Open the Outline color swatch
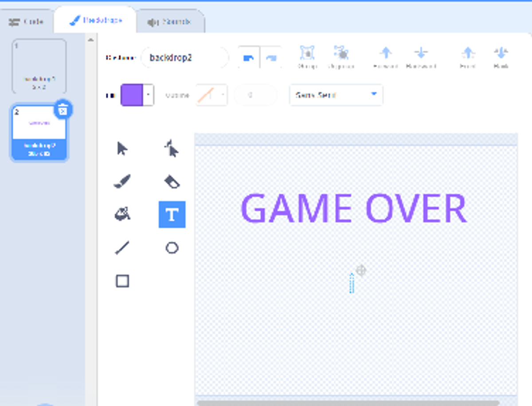This screenshot has width=532, height=406. click(x=211, y=95)
